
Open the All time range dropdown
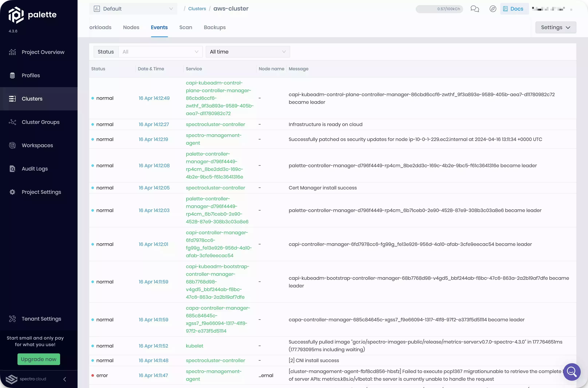[248, 52]
